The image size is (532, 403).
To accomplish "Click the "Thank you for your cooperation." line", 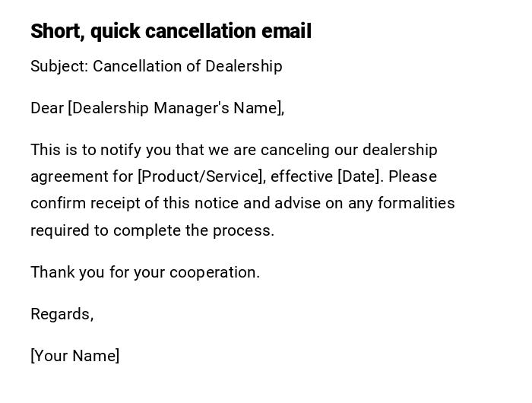I will coord(145,272).
